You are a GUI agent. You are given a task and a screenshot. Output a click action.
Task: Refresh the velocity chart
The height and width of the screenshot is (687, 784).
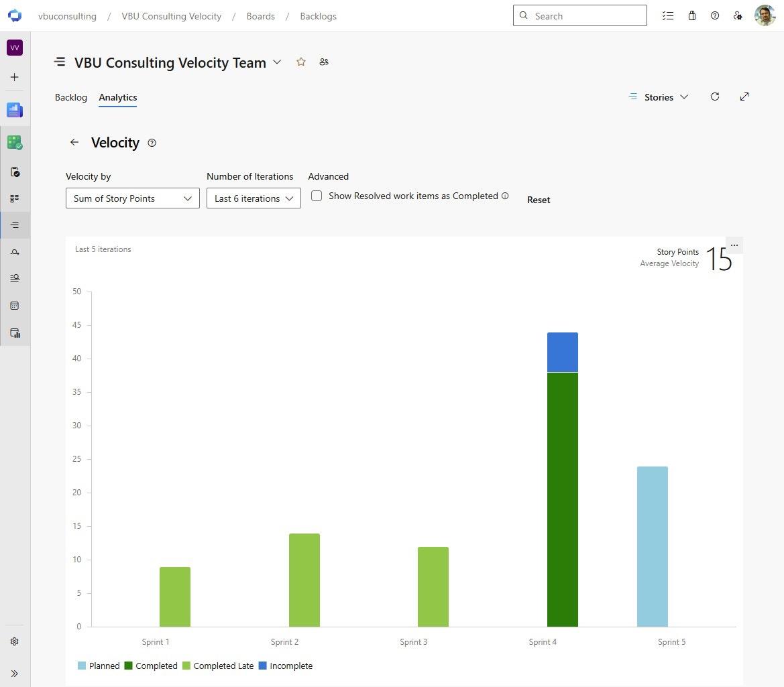[714, 97]
